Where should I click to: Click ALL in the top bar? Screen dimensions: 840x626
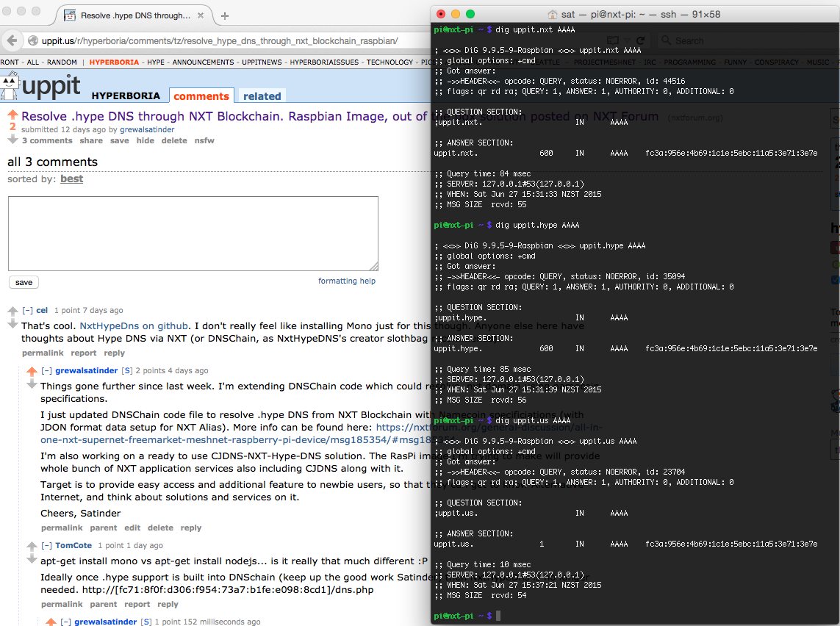[x=32, y=62]
